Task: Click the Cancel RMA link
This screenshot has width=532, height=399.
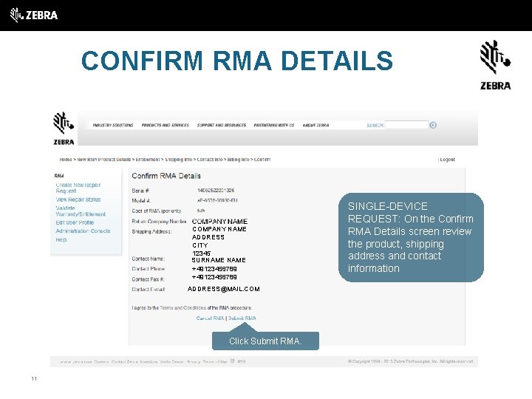Action: click(210, 318)
